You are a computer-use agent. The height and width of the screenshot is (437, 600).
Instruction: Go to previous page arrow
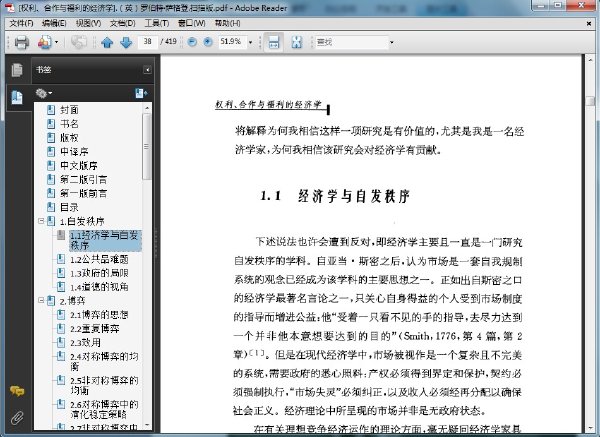point(107,42)
